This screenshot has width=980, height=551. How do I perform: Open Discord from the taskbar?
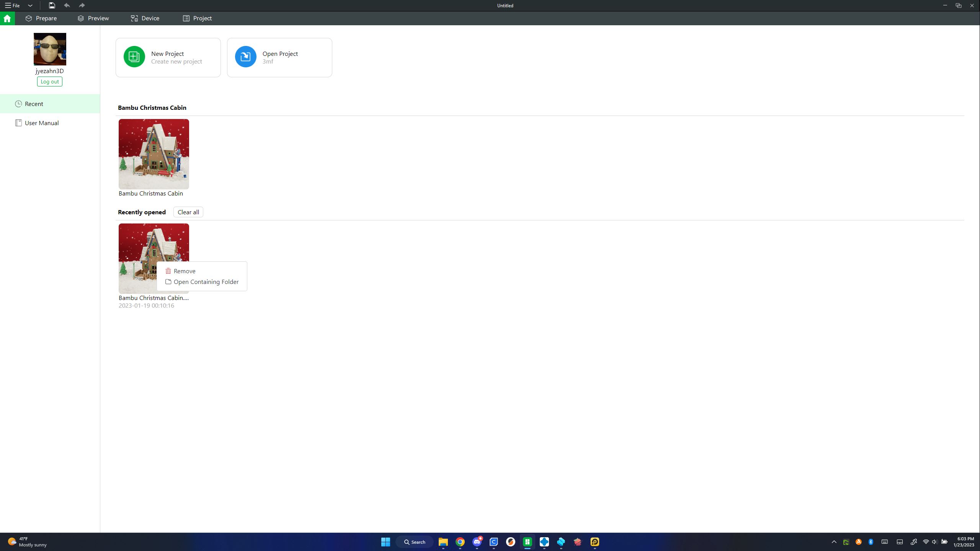point(477,542)
